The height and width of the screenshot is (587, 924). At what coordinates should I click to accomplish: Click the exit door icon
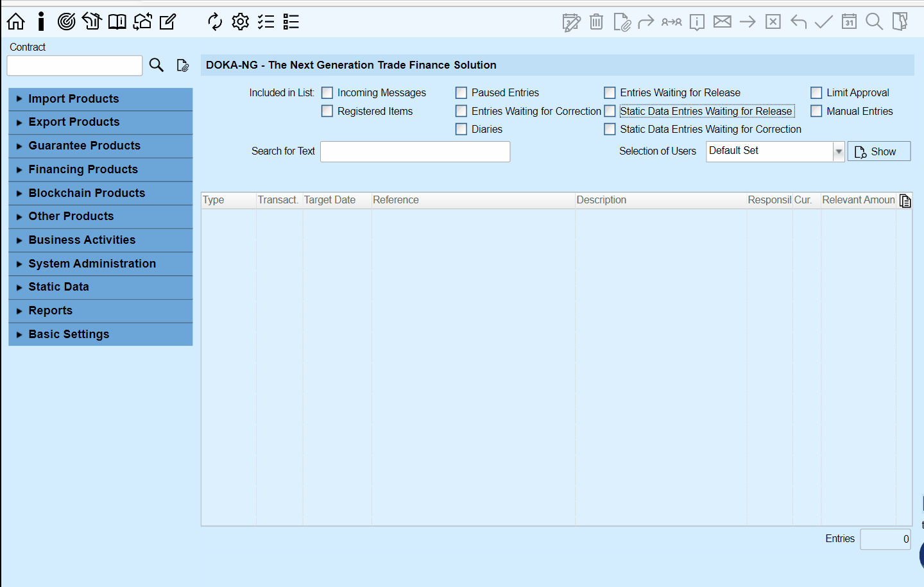(900, 22)
